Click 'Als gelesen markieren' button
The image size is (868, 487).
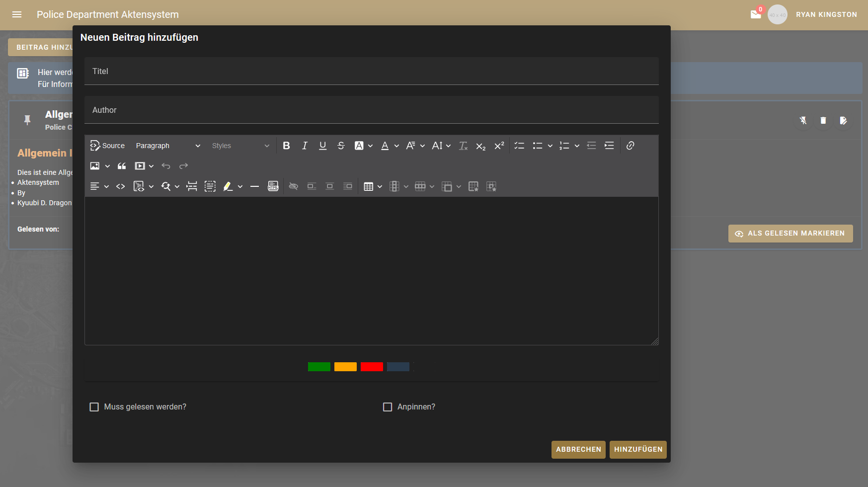point(790,234)
